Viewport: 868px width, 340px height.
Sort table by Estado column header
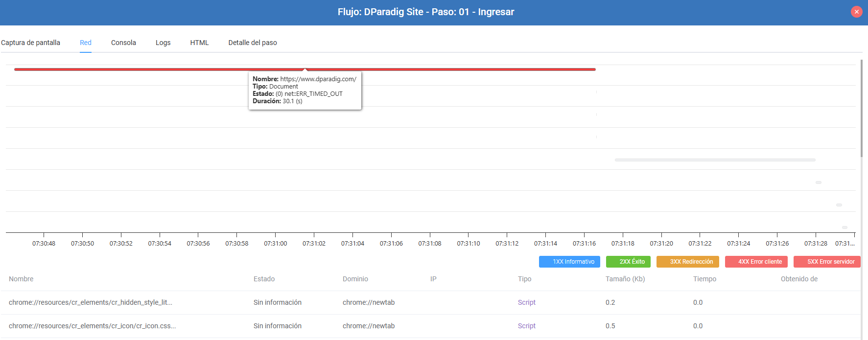coord(264,279)
